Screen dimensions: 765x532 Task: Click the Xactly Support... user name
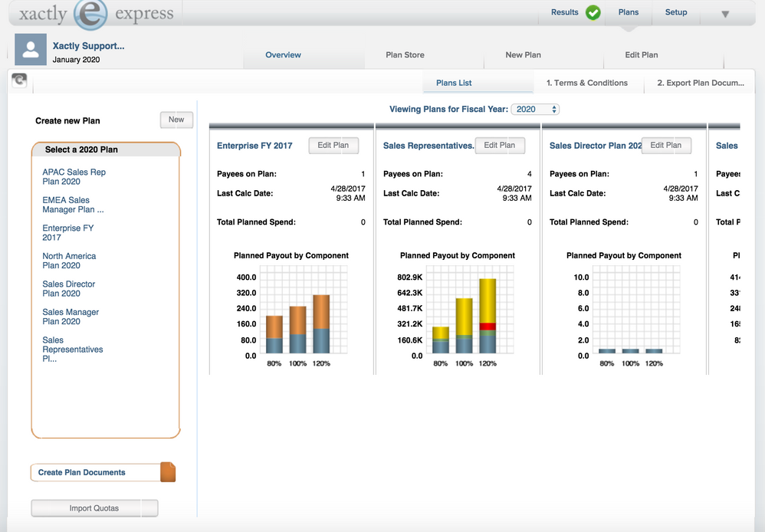(x=88, y=46)
